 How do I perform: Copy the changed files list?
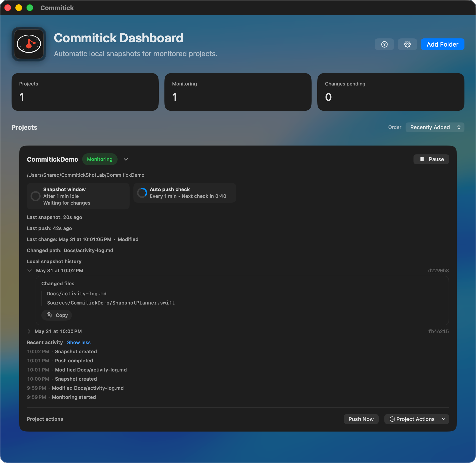(x=57, y=315)
